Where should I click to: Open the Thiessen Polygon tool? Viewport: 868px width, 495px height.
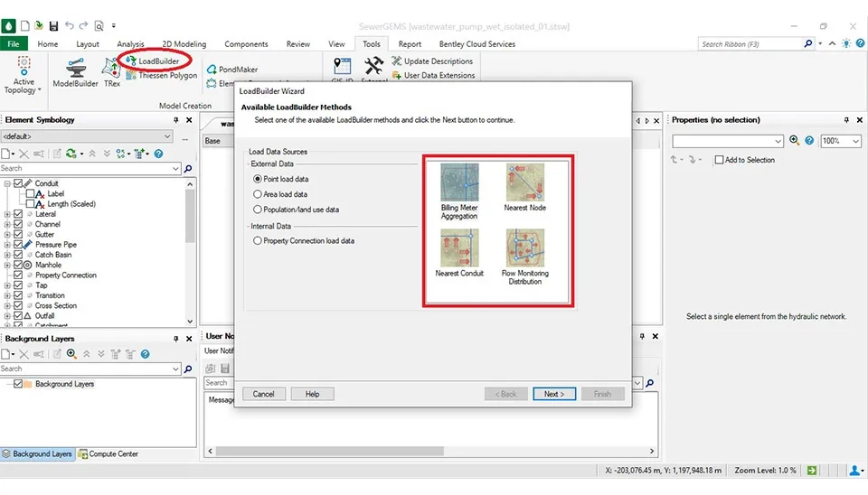point(164,76)
